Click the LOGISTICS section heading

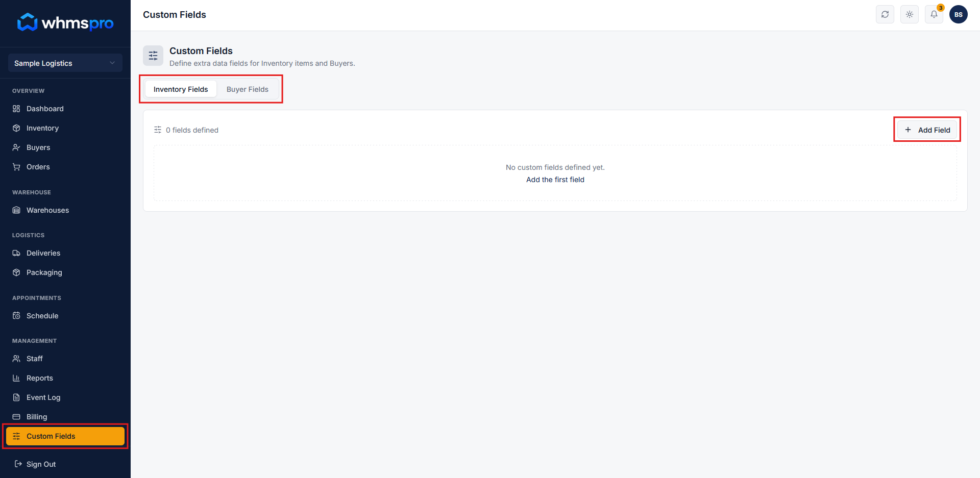pyautogui.click(x=29, y=235)
